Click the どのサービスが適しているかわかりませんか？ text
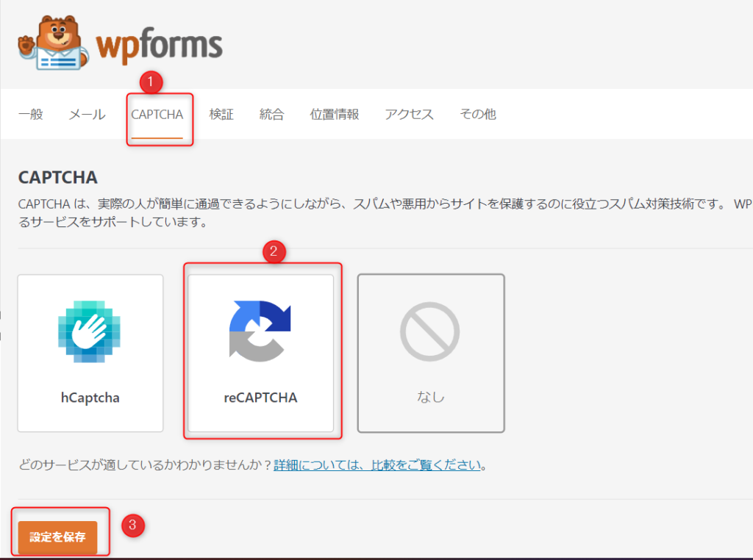The width and height of the screenshot is (753, 560). [x=146, y=465]
